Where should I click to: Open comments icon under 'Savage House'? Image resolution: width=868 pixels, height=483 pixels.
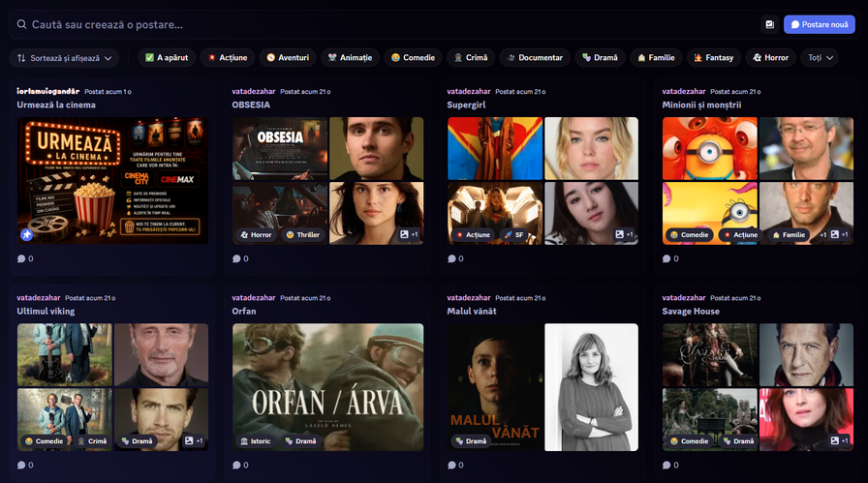coord(666,465)
